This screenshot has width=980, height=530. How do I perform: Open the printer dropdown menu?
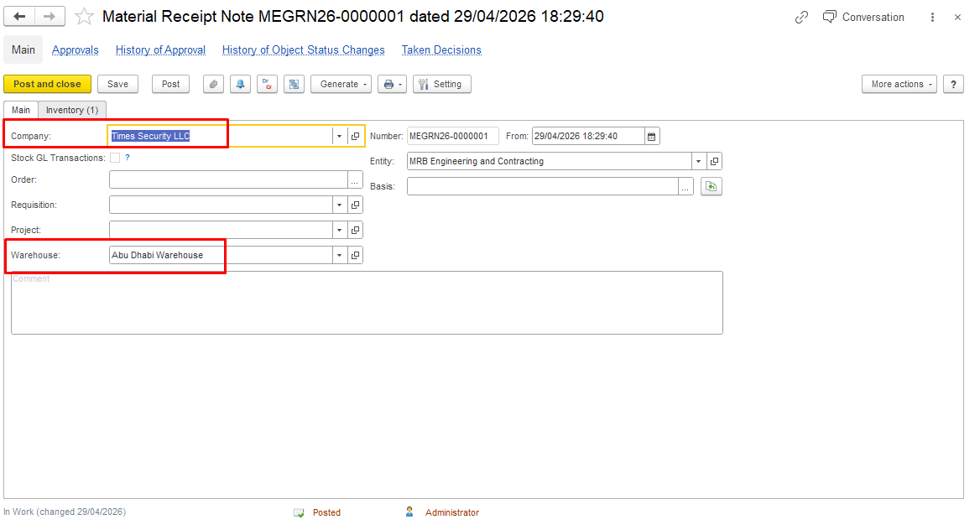(392, 85)
